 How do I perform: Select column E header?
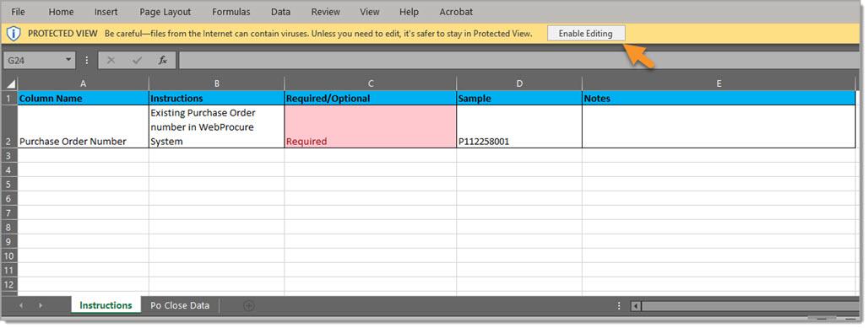[719, 83]
